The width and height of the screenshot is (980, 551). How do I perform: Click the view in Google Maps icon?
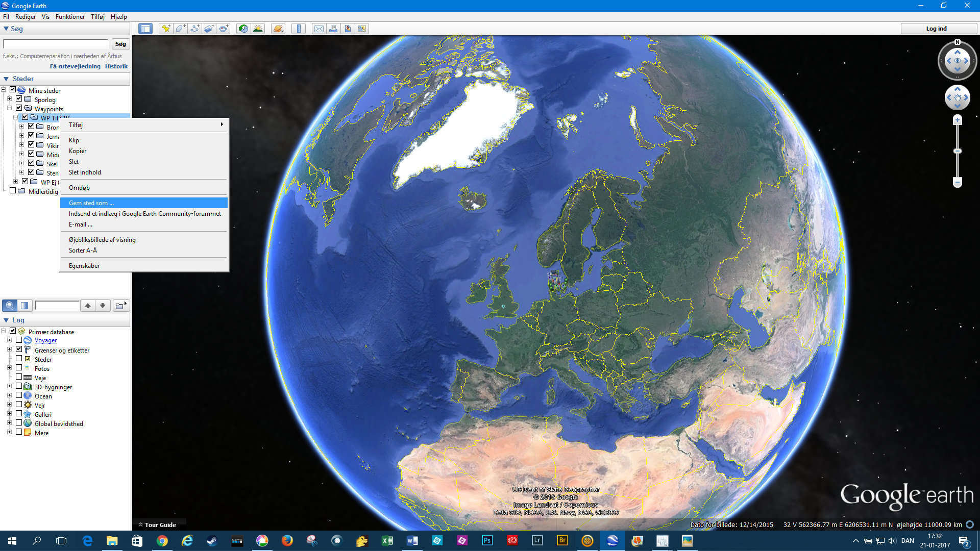[x=362, y=29]
